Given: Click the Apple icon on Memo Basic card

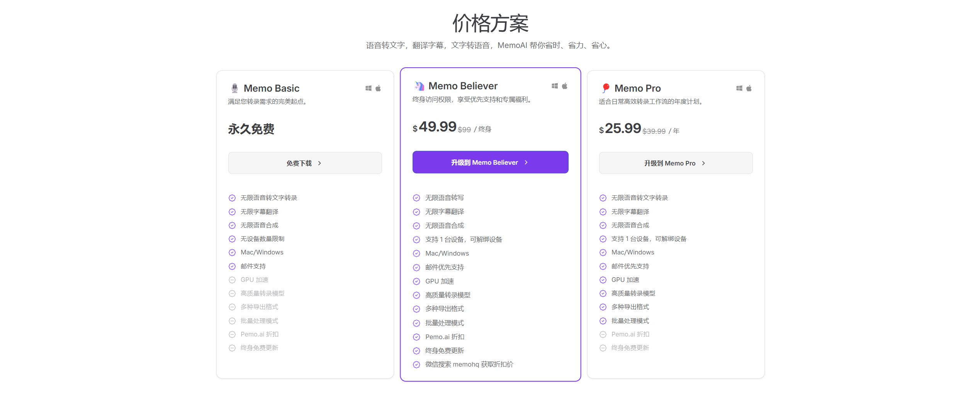Looking at the screenshot, I should tap(379, 88).
